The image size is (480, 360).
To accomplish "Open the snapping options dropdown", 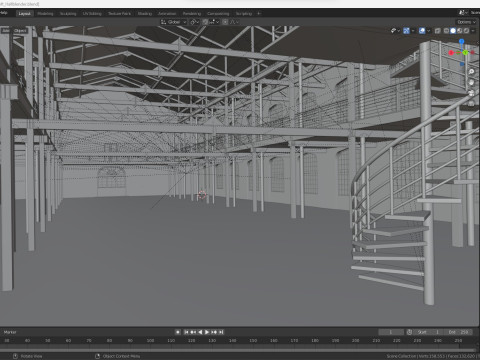I will [214, 22].
